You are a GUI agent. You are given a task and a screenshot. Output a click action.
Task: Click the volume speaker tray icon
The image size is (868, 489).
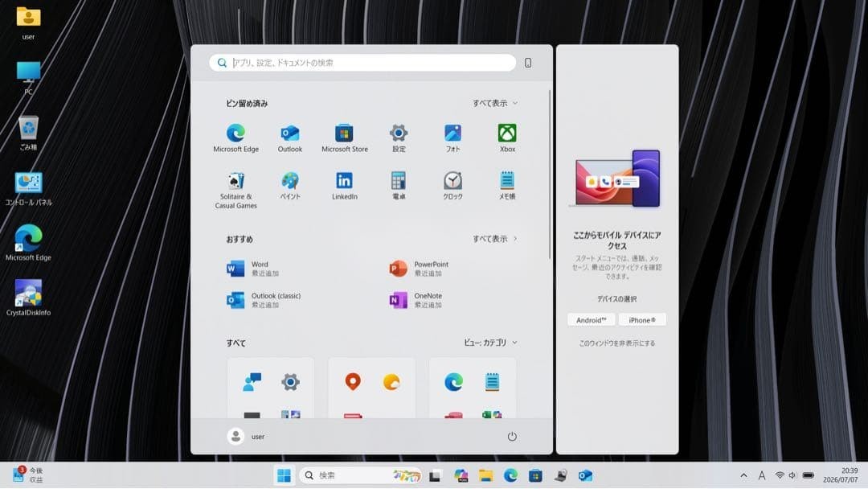(x=792, y=475)
